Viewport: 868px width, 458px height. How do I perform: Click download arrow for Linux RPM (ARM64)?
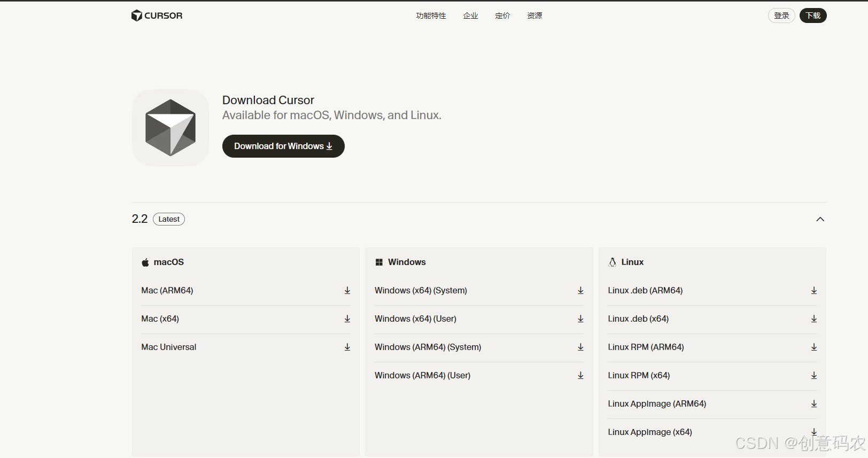tap(814, 347)
